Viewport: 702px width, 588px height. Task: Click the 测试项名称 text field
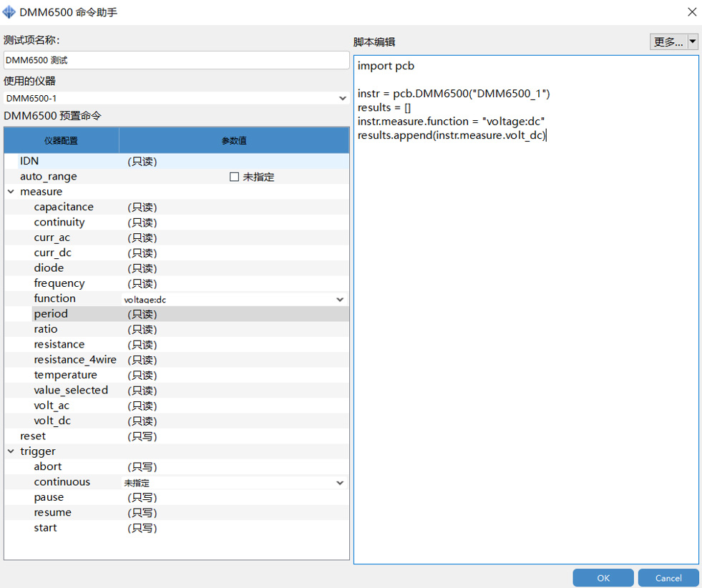[x=176, y=60]
